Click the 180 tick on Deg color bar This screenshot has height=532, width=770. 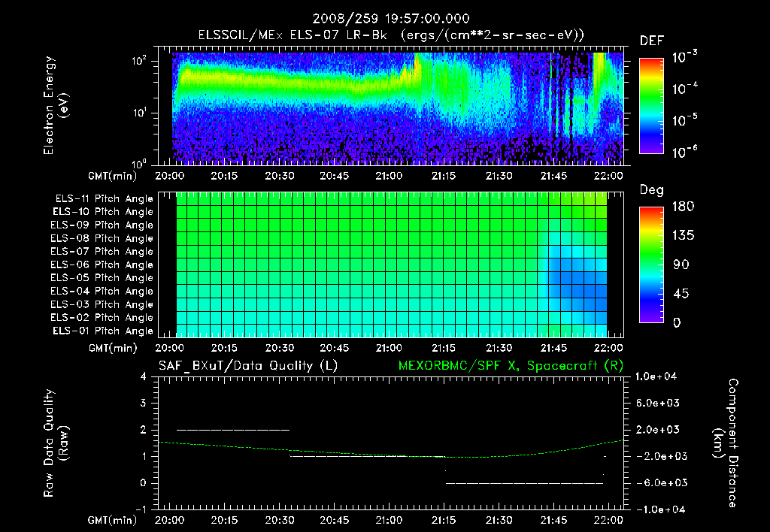683,207
